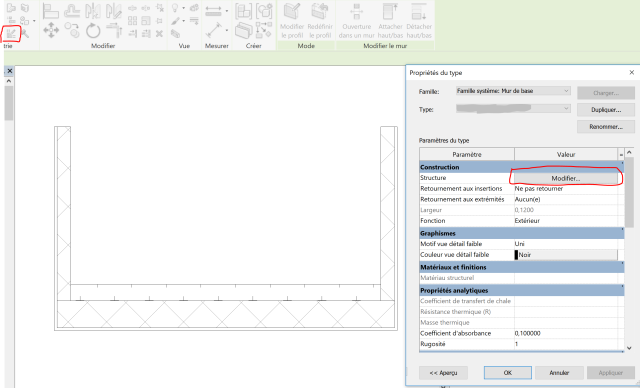Click the Delete X icon

pos(160,33)
